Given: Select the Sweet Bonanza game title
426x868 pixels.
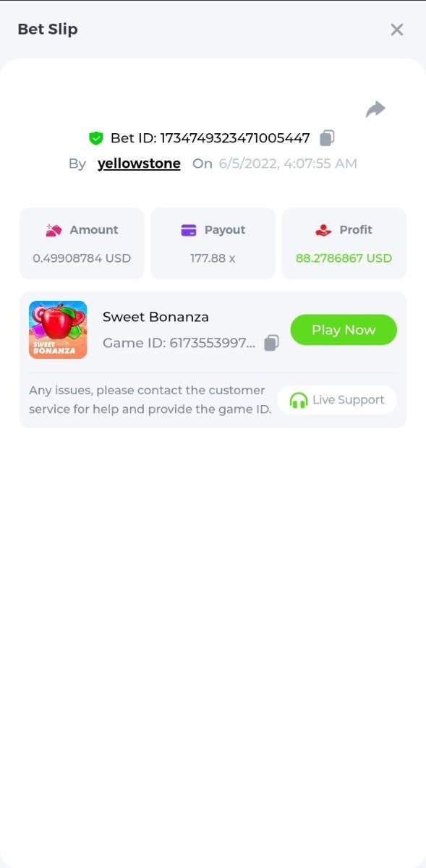Looking at the screenshot, I should [156, 317].
